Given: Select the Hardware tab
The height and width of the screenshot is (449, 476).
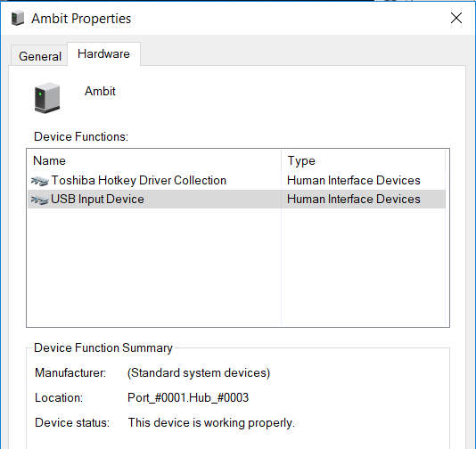Looking at the screenshot, I should point(103,54).
